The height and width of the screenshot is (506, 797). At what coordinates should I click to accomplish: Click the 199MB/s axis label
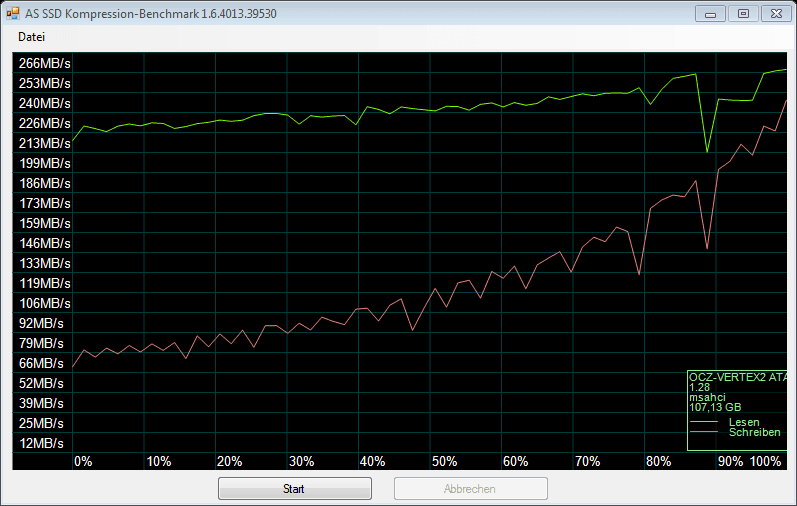click(45, 163)
